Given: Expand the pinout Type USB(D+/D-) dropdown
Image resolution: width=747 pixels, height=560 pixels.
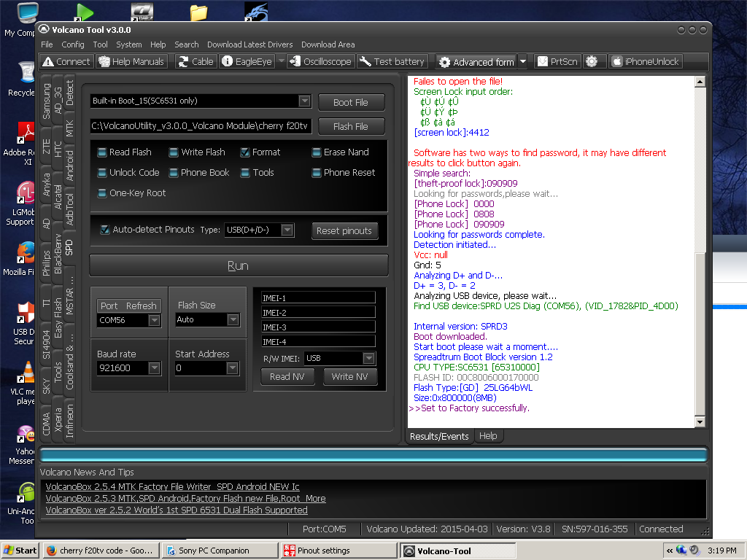Looking at the screenshot, I should [287, 230].
